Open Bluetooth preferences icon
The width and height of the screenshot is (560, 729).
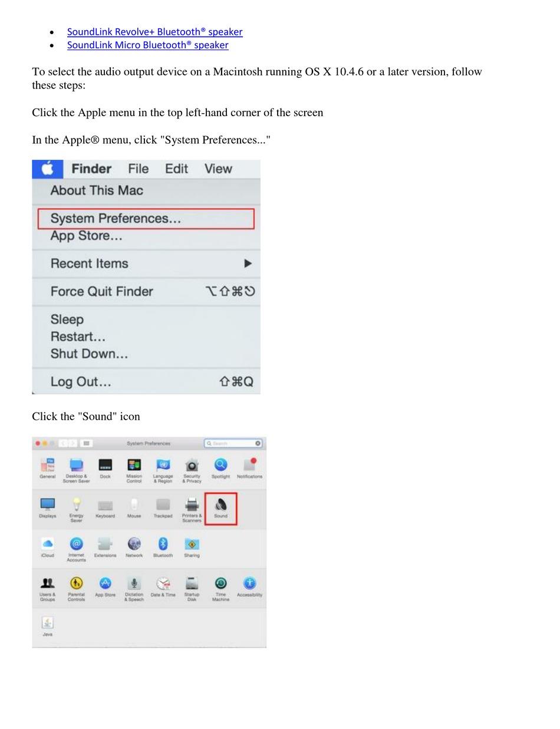click(x=163, y=547)
